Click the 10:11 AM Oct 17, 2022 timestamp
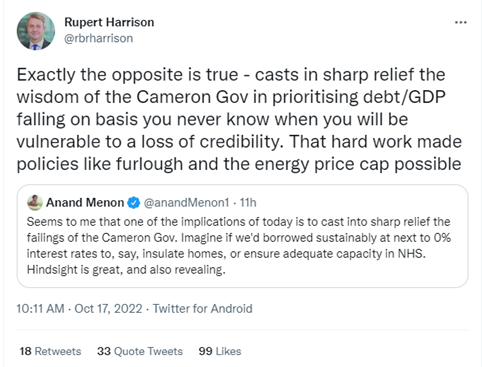 coord(79,309)
